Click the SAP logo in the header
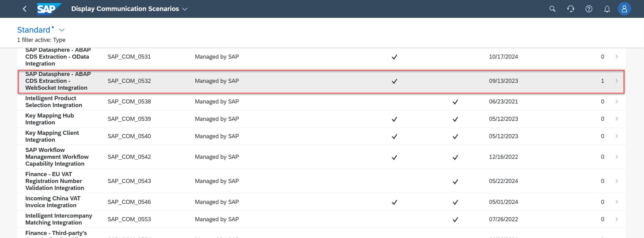The width and height of the screenshot is (644, 238). [48, 9]
